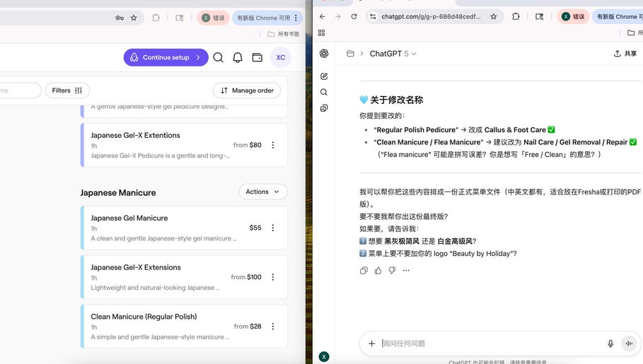The height and width of the screenshot is (364, 643).
Task: Open options menu for Japanese Gel Manicure
Action: [x=273, y=228]
